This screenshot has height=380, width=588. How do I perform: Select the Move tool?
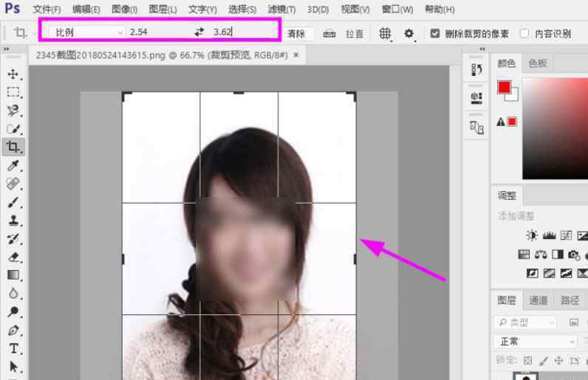click(13, 75)
